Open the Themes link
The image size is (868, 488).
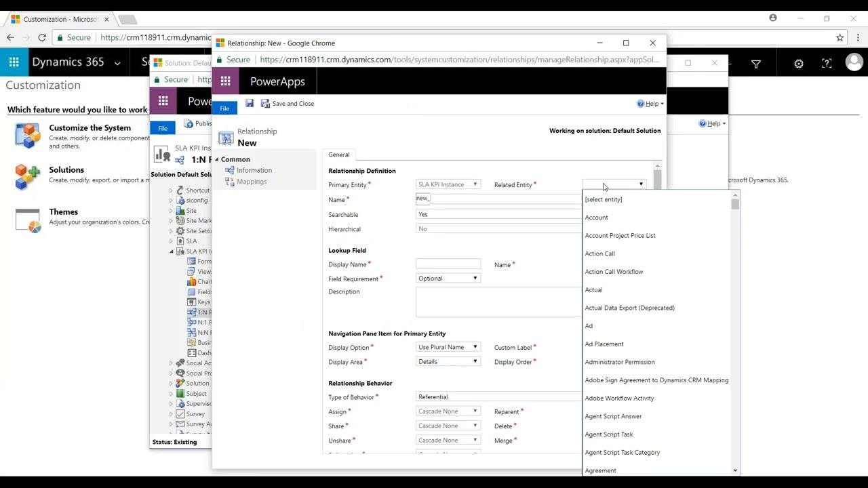coord(63,212)
